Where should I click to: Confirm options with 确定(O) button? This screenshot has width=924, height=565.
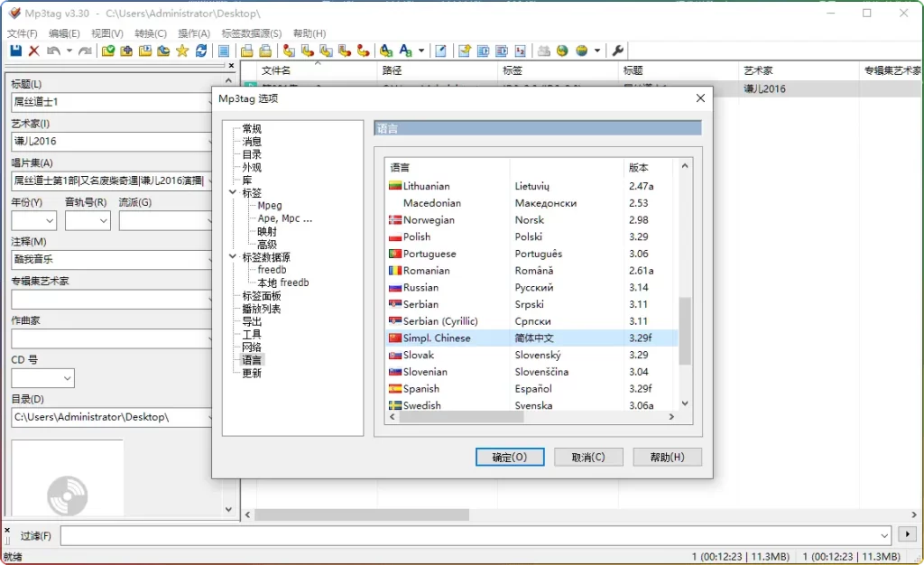click(x=510, y=458)
